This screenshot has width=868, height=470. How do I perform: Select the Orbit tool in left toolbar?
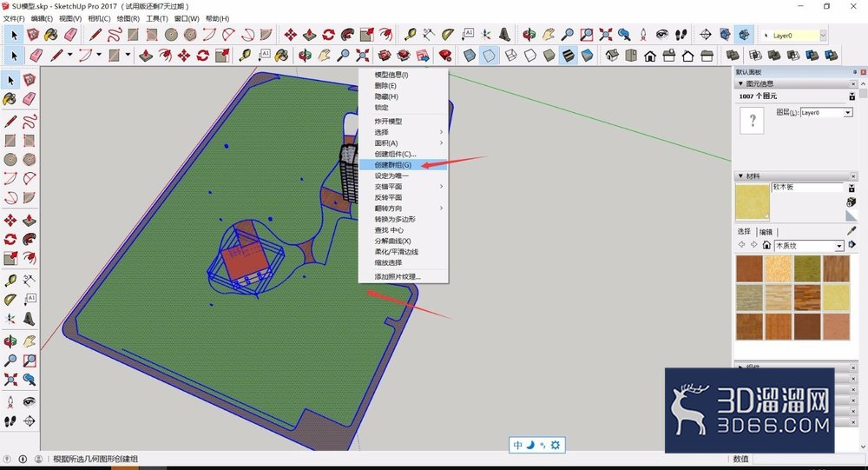10,341
